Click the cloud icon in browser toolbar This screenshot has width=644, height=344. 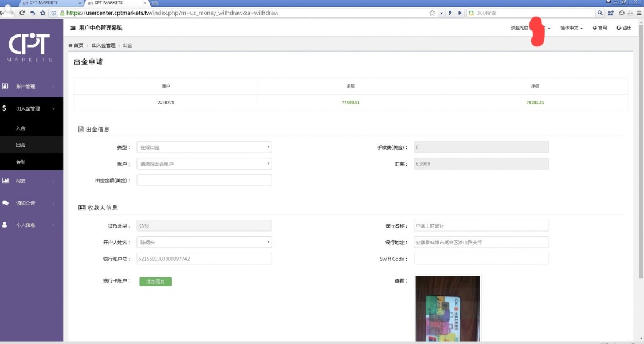(x=622, y=13)
